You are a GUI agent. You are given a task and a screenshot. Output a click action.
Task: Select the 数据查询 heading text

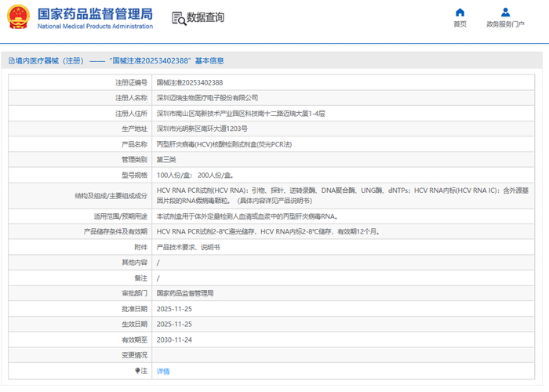tap(205, 18)
